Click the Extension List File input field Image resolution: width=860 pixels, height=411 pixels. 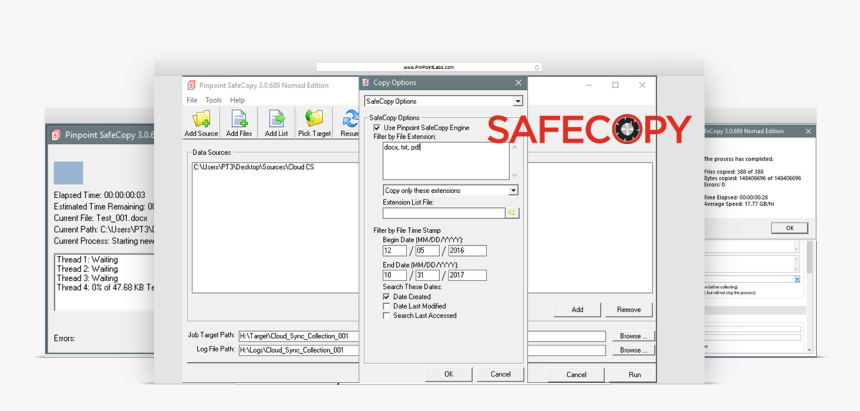pyautogui.click(x=444, y=213)
